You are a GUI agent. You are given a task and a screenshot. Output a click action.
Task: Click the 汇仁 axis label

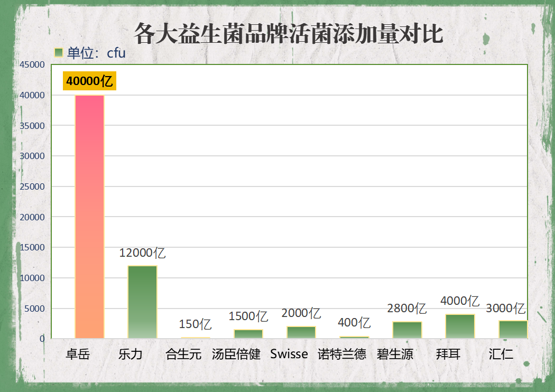coord(501,354)
